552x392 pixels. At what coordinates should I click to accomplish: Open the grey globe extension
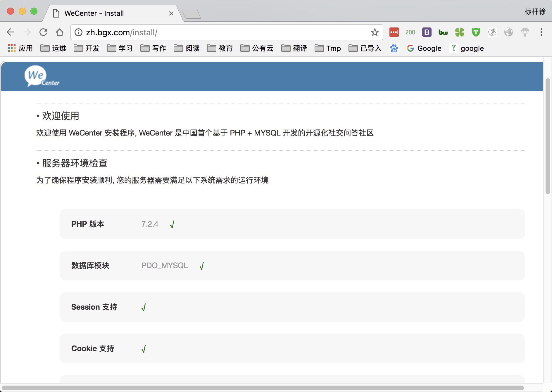pos(509,32)
